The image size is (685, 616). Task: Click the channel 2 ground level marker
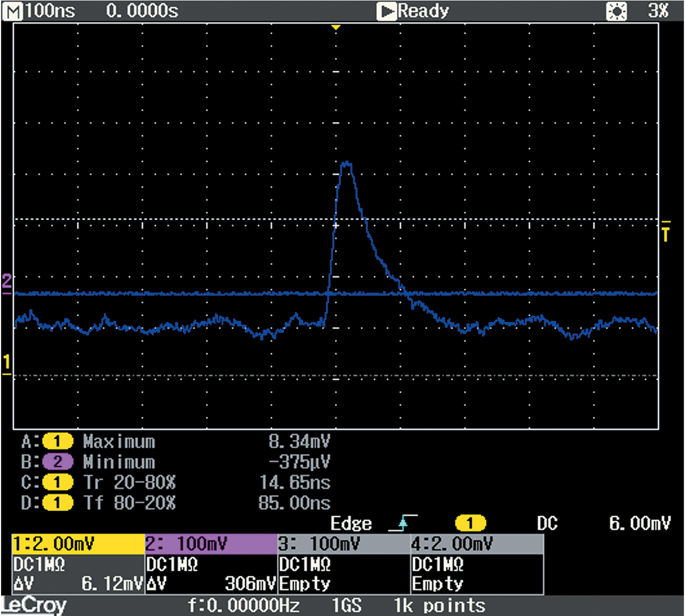(7, 283)
